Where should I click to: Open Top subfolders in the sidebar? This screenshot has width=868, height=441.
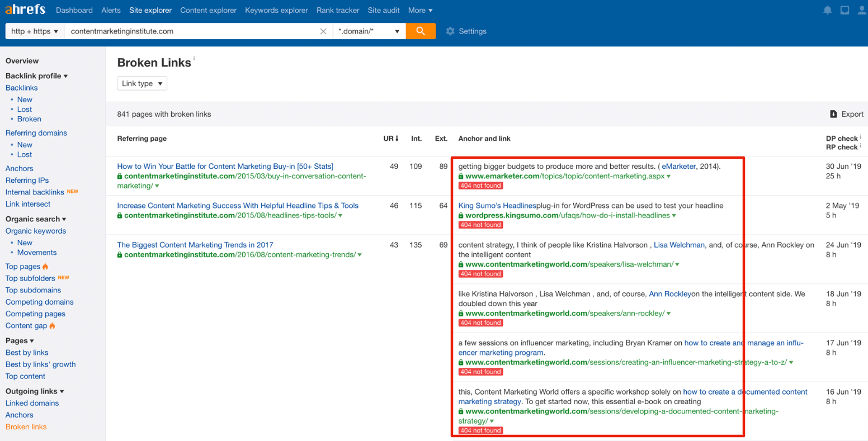coord(30,278)
